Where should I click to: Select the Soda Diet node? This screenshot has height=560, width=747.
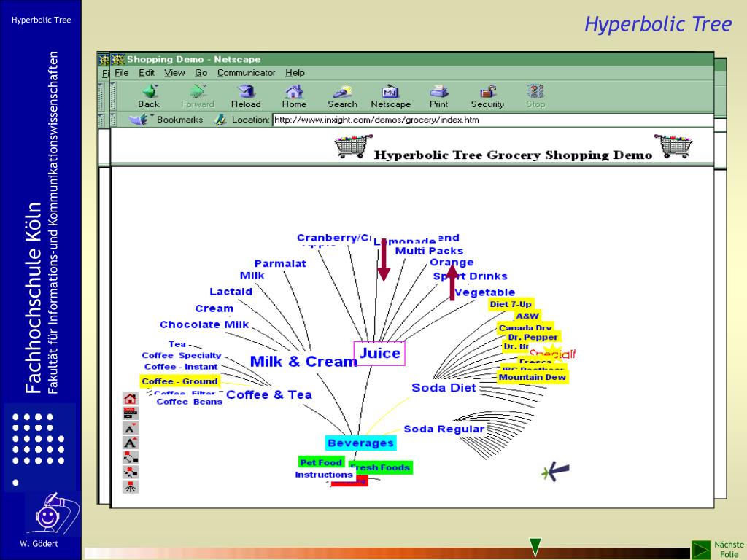tap(444, 388)
